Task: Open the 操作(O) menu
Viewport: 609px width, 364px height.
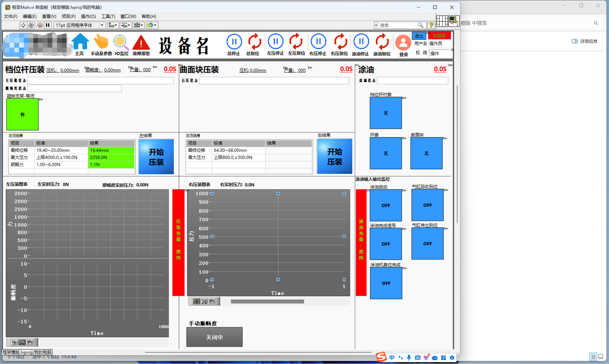Action: pos(88,16)
